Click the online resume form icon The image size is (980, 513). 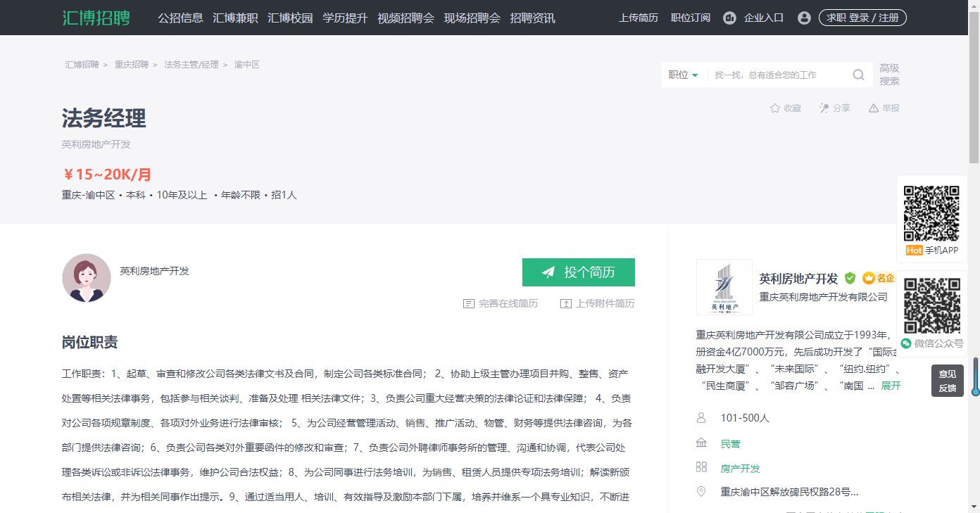[468, 303]
